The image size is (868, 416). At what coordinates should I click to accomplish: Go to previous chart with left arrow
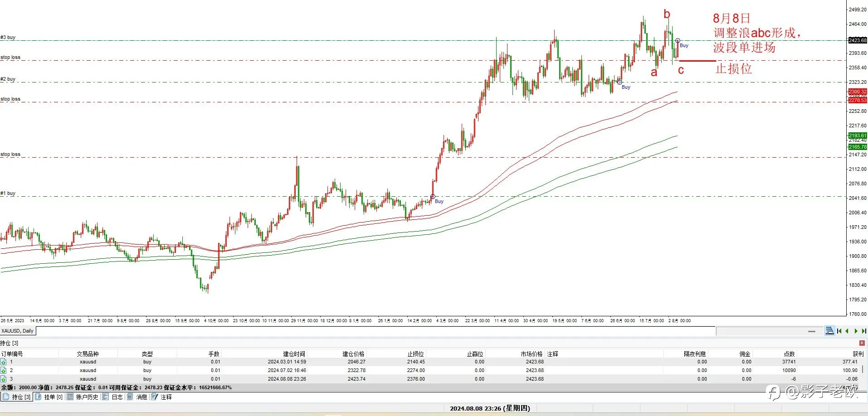click(x=847, y=331)
